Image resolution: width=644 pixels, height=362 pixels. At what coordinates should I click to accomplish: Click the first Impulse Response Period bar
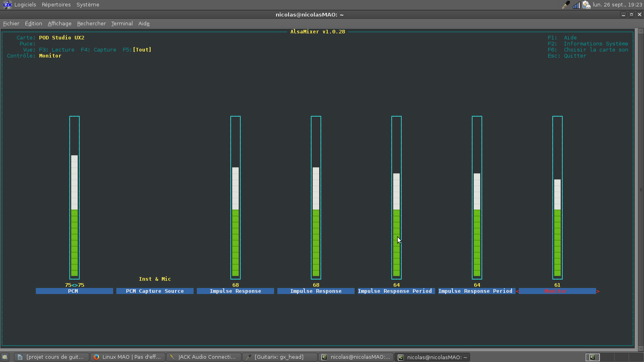pos(396,197)
